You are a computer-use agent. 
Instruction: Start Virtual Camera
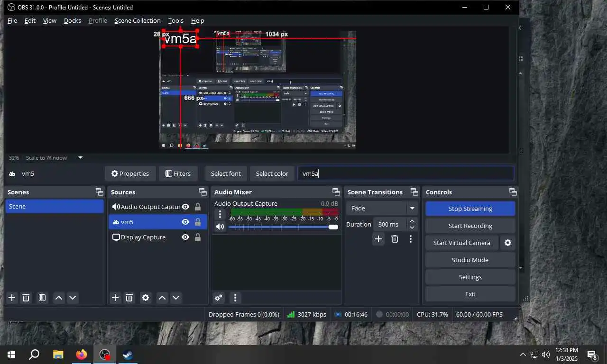[462, 243]
